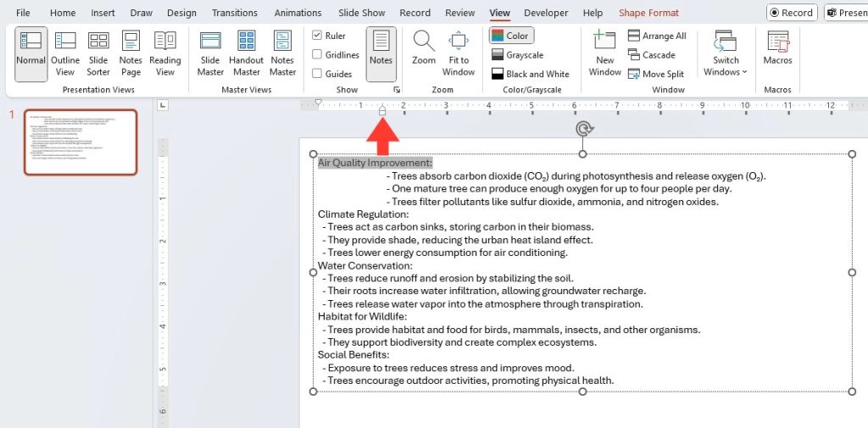Open Slide Master view

(x=210, y=54)
